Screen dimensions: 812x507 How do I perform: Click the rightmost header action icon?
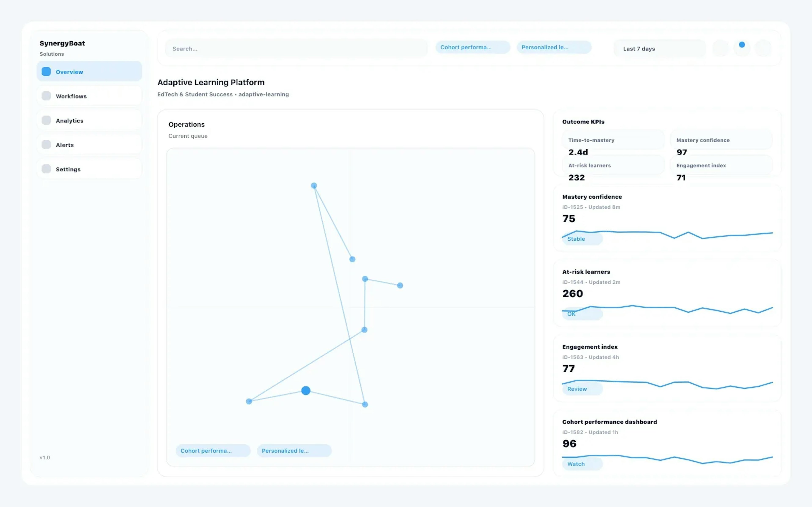point(764,48)
